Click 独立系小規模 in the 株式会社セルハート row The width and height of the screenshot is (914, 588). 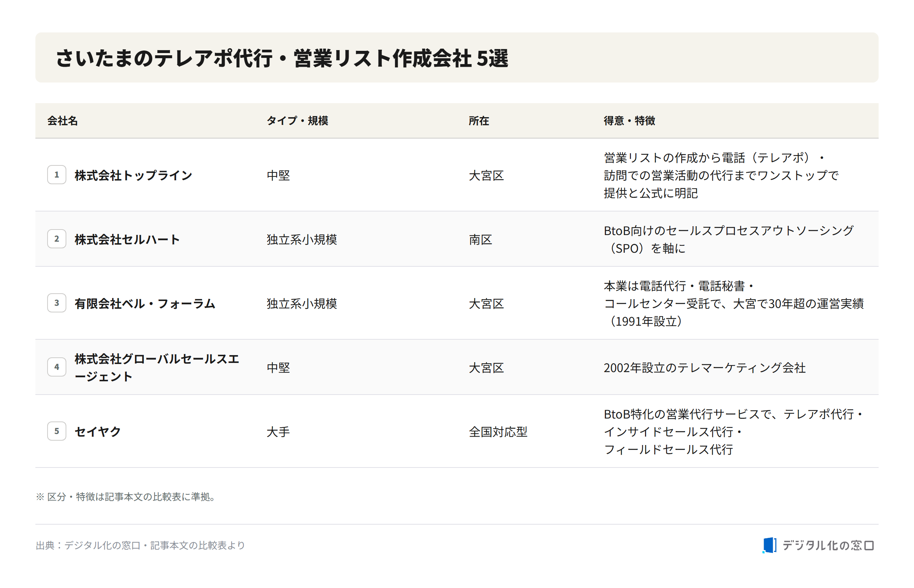[302, 239]
